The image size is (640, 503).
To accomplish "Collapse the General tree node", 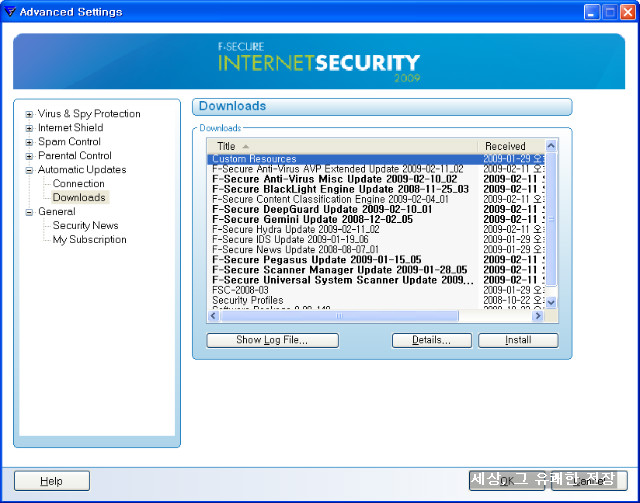I will tap(29, 212).
